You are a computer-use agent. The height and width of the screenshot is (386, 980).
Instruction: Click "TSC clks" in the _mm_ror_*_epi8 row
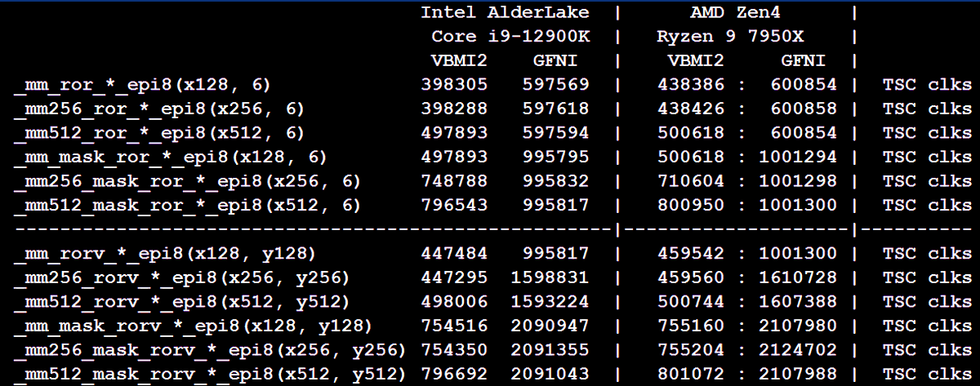(927, 84)
